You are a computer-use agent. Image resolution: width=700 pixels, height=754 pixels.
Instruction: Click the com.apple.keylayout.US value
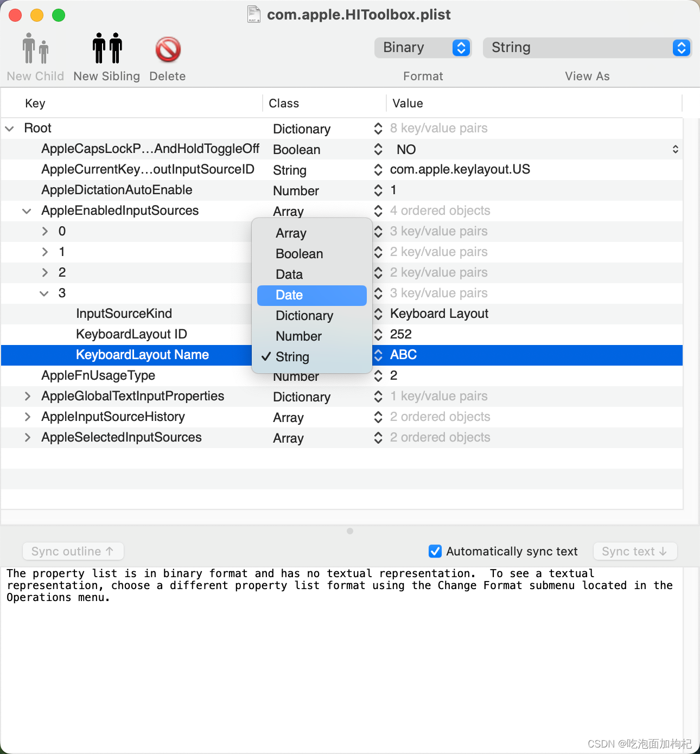460,169
